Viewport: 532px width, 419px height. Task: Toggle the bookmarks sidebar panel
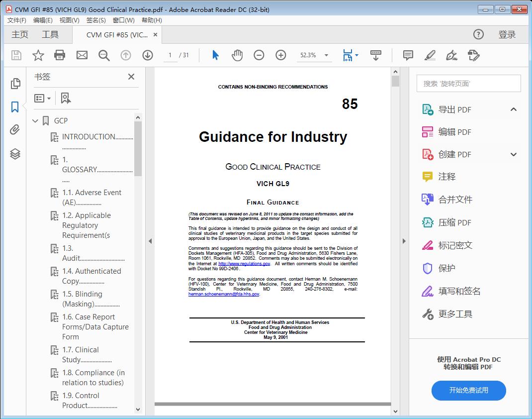(x=14, y=106)
